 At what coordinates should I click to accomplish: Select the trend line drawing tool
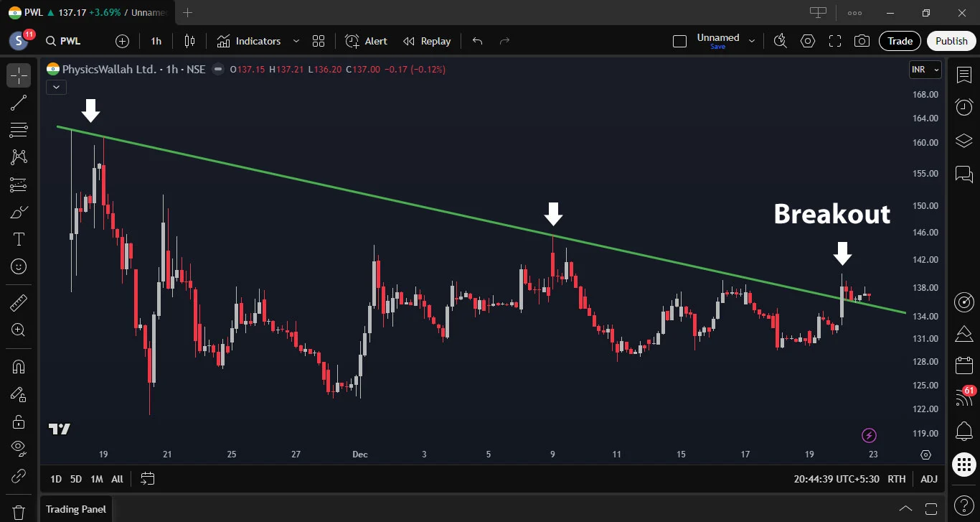19,103
